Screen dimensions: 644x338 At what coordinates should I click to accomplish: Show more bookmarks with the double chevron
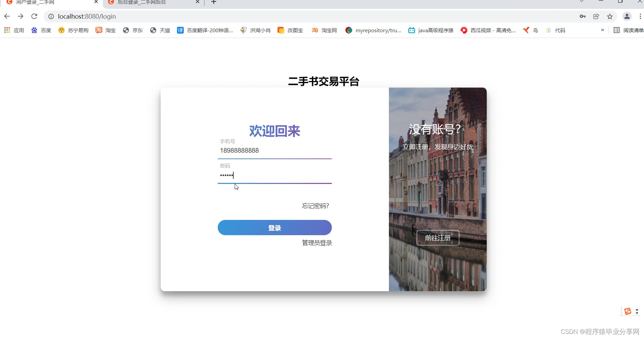[x=603, y=30]
